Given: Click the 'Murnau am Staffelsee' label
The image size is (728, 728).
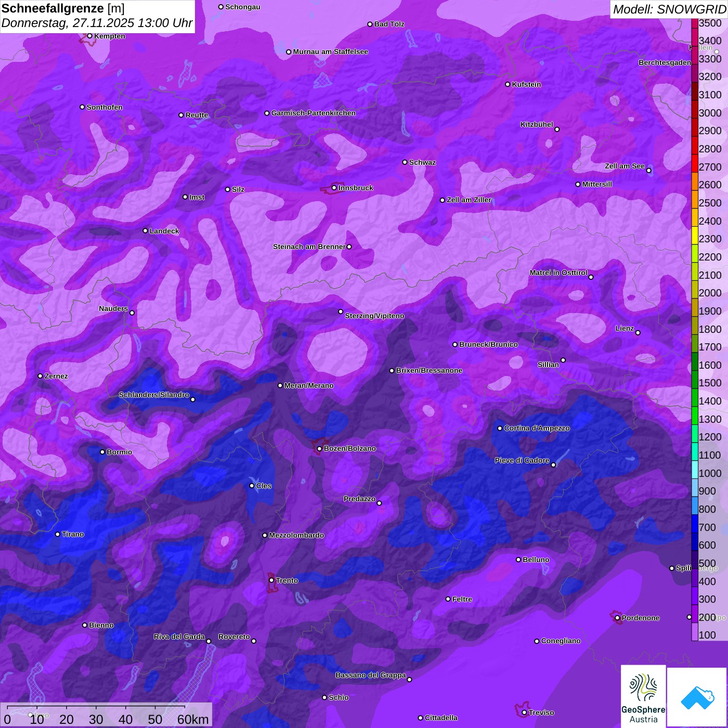Looking at the screenshot, I should pyautogui.click(x=331, y=51).
